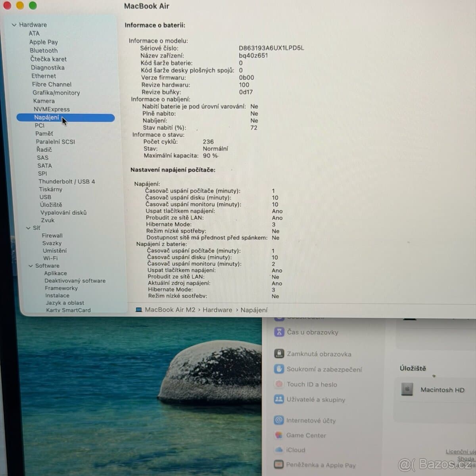Open Frameworky under Software

(61, 288)
